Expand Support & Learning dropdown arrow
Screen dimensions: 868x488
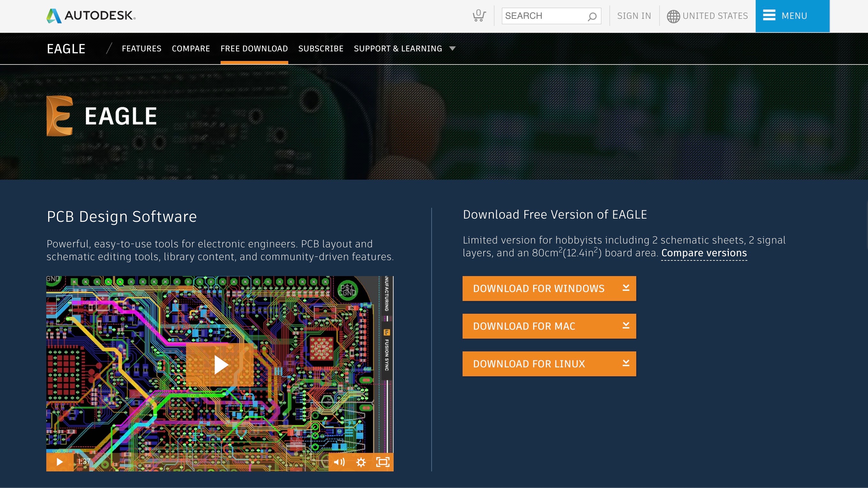(x=453, y=49)
